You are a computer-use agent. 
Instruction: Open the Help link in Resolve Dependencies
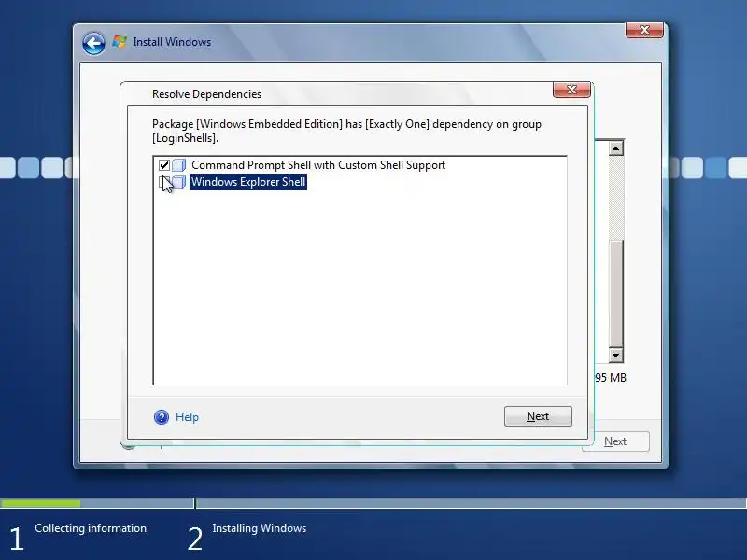click(187, 417)
